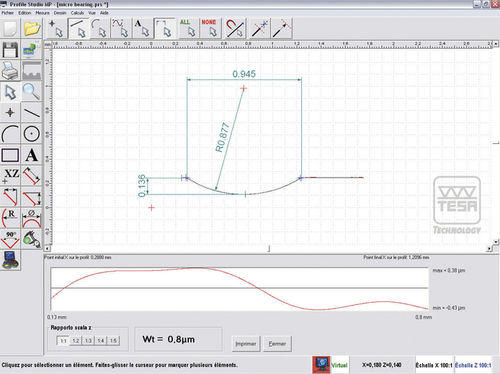
Task: Click the X=0,180 Z=0,140 coordinates readout
Action: [382, 365]
